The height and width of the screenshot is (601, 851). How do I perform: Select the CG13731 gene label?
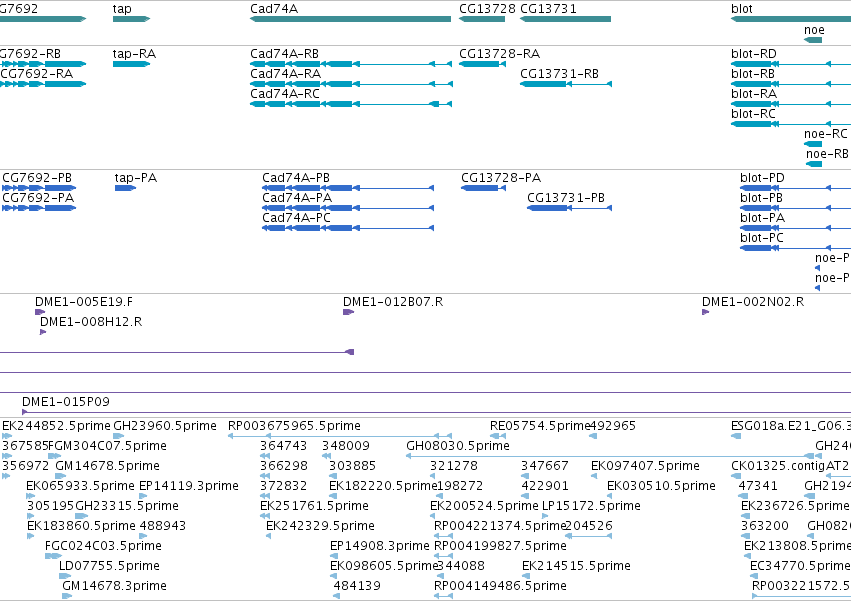coord(548,9)
